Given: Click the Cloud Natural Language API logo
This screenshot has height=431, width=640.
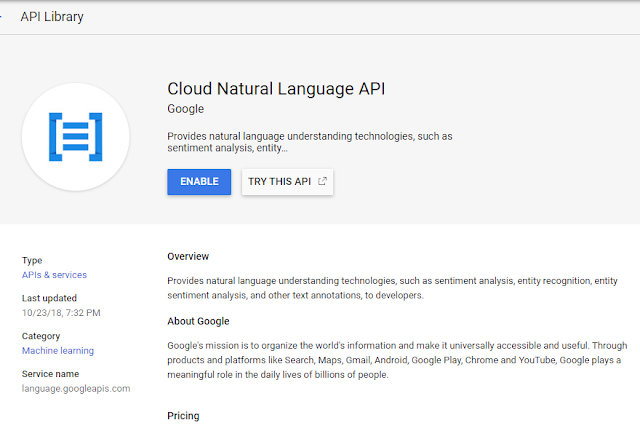Looking at the screenshot, I should point(76,137).
